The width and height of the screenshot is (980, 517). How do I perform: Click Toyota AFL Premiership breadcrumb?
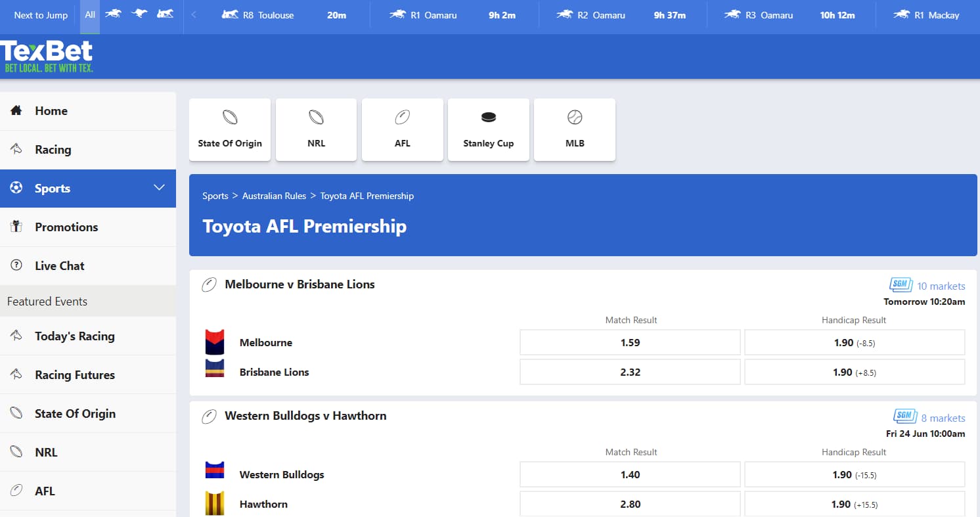pos(367,196)
